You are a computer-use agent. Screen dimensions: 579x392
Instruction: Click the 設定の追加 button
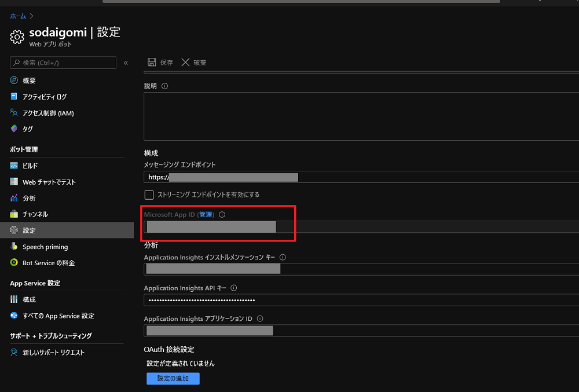pos(173,378)
